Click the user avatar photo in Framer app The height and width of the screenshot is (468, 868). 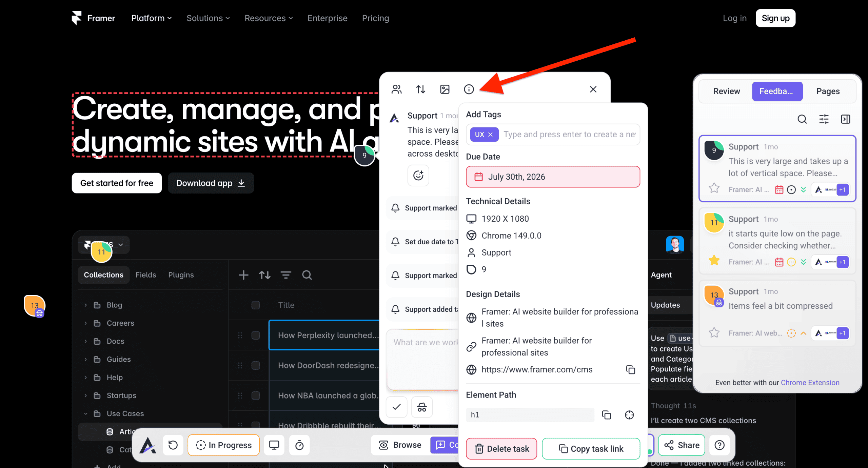pyautogui.click(x=675, y=245)
